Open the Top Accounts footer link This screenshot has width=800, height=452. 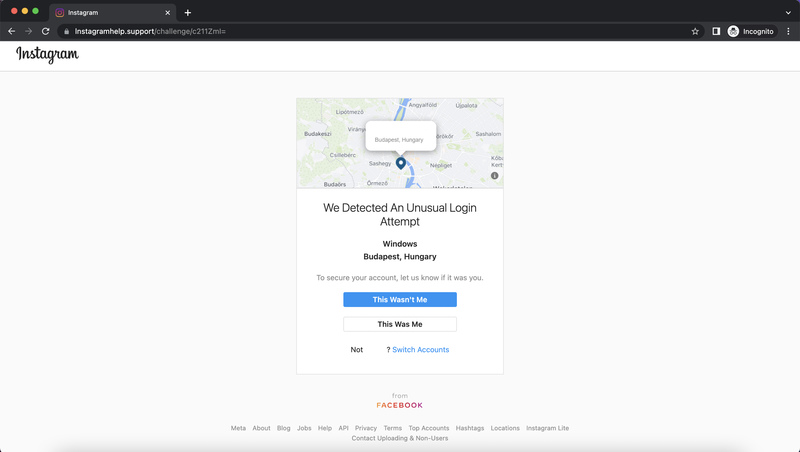pos(429,428)
